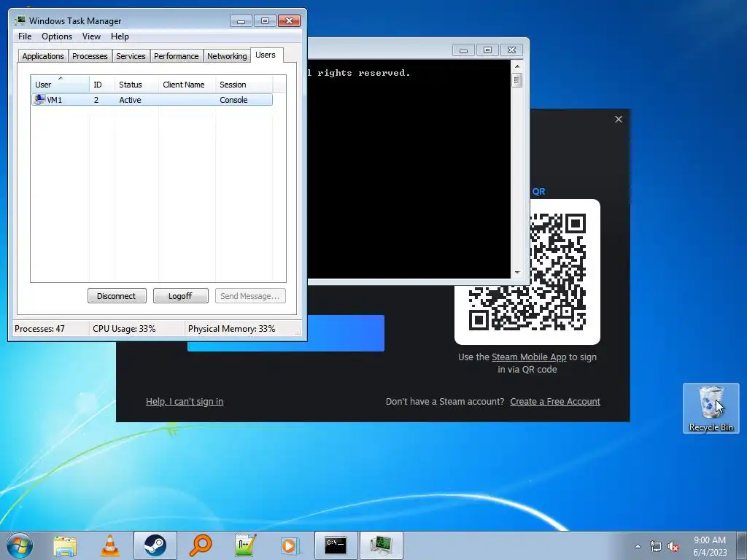Switch to Command Prompt taskbar button

click(336, 545)
